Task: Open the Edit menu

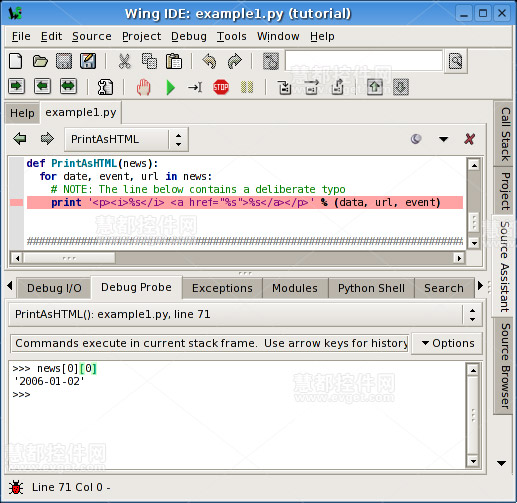Action: (51, 36)
